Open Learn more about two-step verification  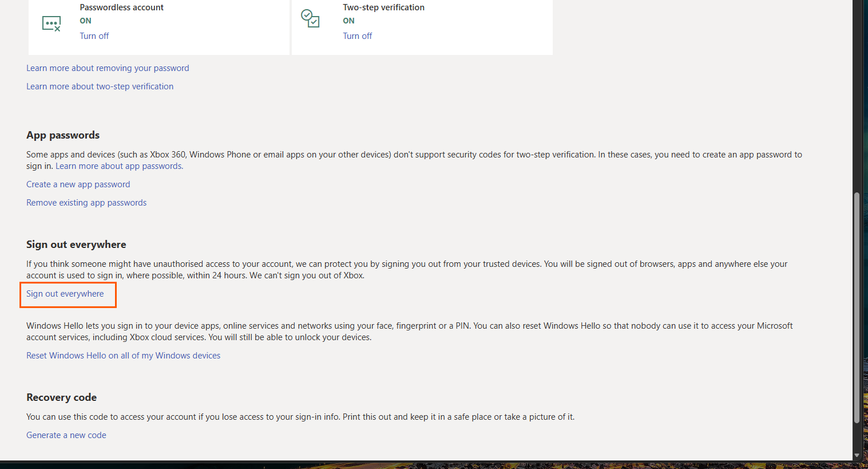tap(100, 86)
